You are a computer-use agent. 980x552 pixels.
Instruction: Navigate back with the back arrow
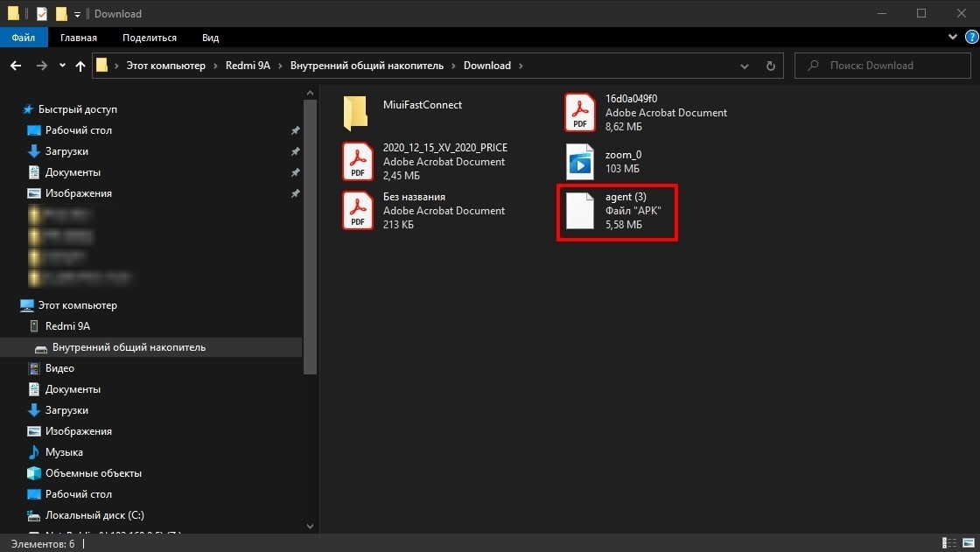click(x=16, y=66)
